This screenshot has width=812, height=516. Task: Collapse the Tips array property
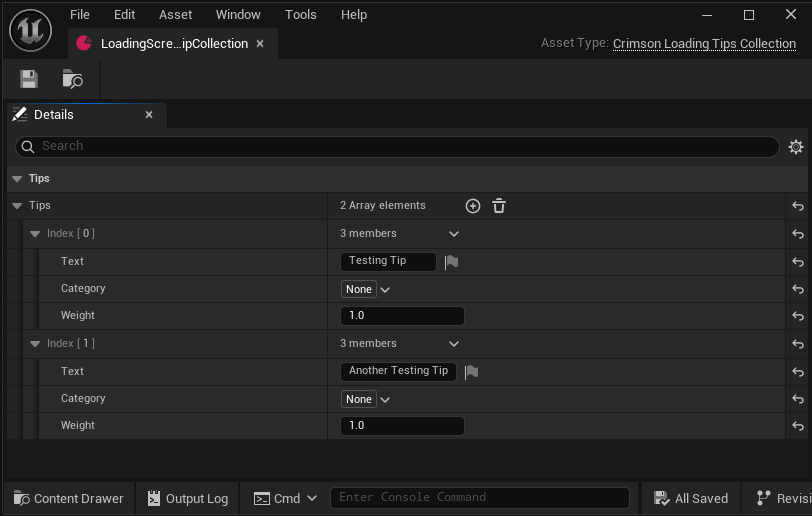pyautogui.click(x=17, y=206)
